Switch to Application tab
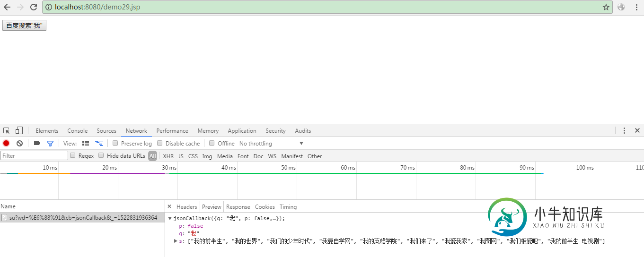644x257 pixels. (242, 131)
